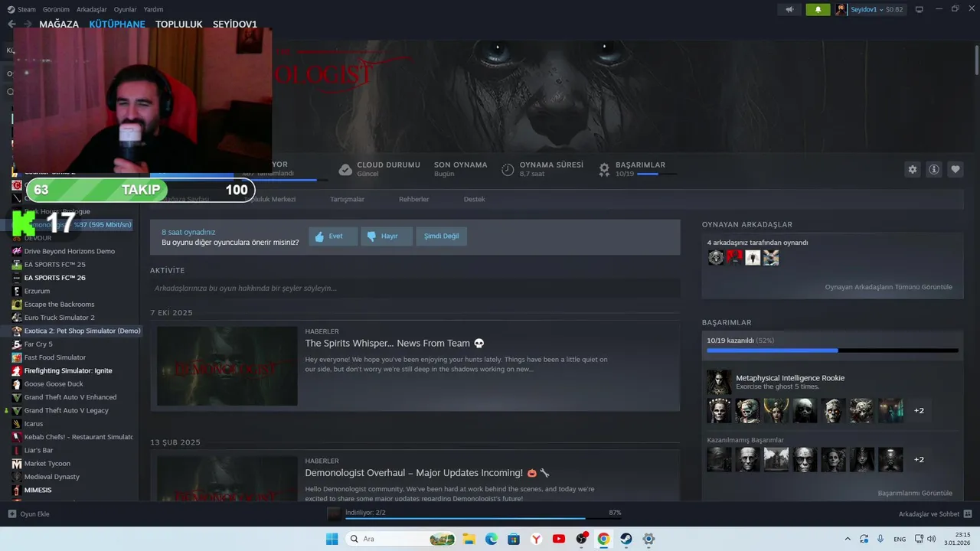
Task: Open Windows Start menu
Action: pos(332,539)
